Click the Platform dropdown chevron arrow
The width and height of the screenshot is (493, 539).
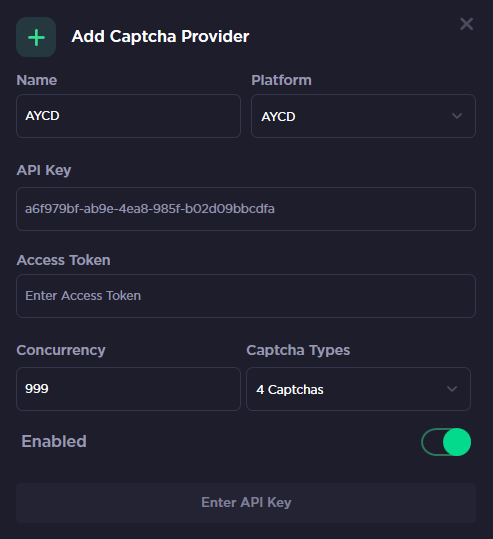(457, 116)
